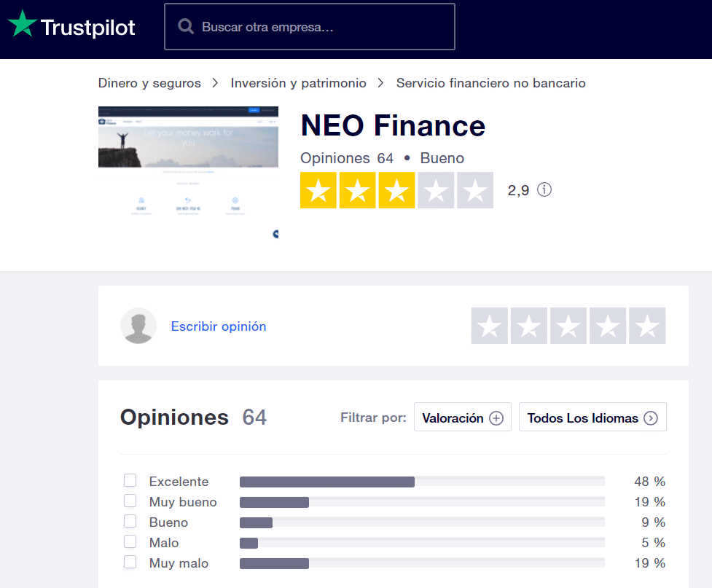Screen dimensions: 712x588
Task: Click the NEO Finance website thumbnail
Action: (x=188, y=173)
